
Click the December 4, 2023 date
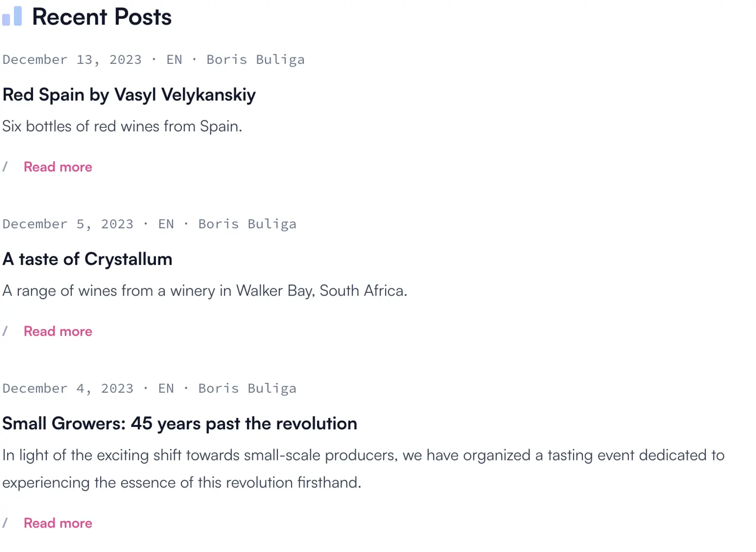[68, 388]
